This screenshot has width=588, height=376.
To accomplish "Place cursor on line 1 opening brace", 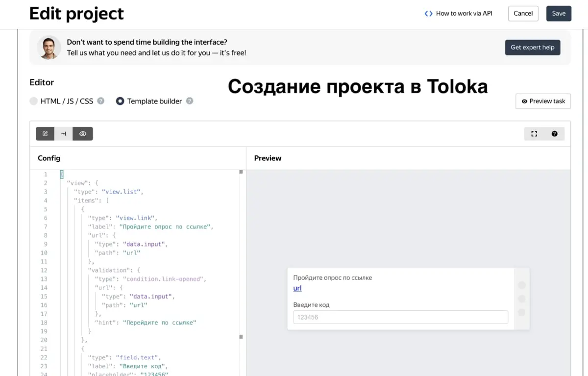I will 62,175.
